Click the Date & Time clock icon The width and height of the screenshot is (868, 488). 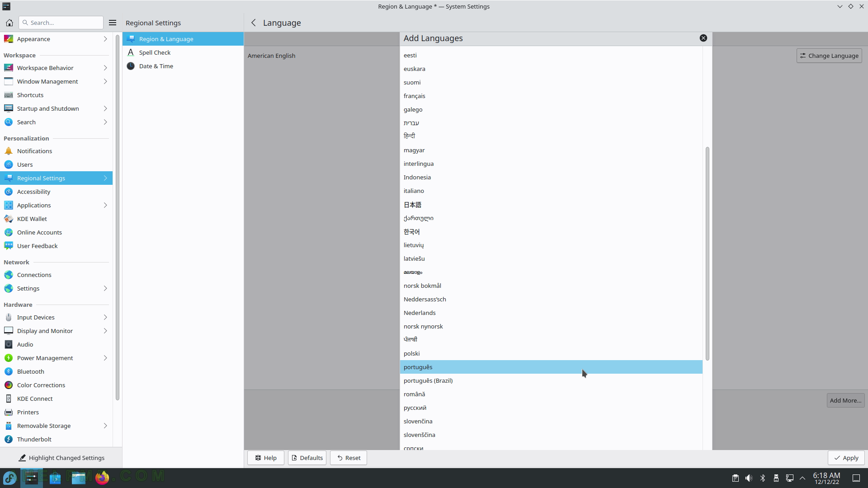pyautogui.click(x=131, y=66)
